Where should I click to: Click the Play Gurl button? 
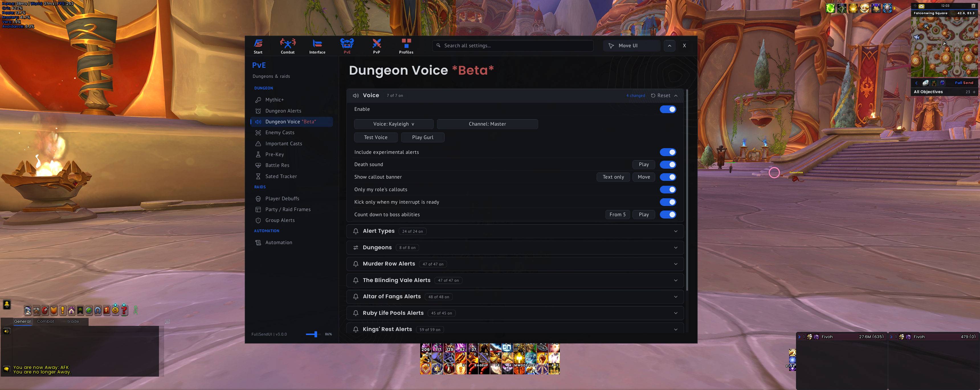pyautogui.click(x=423, y=137)
